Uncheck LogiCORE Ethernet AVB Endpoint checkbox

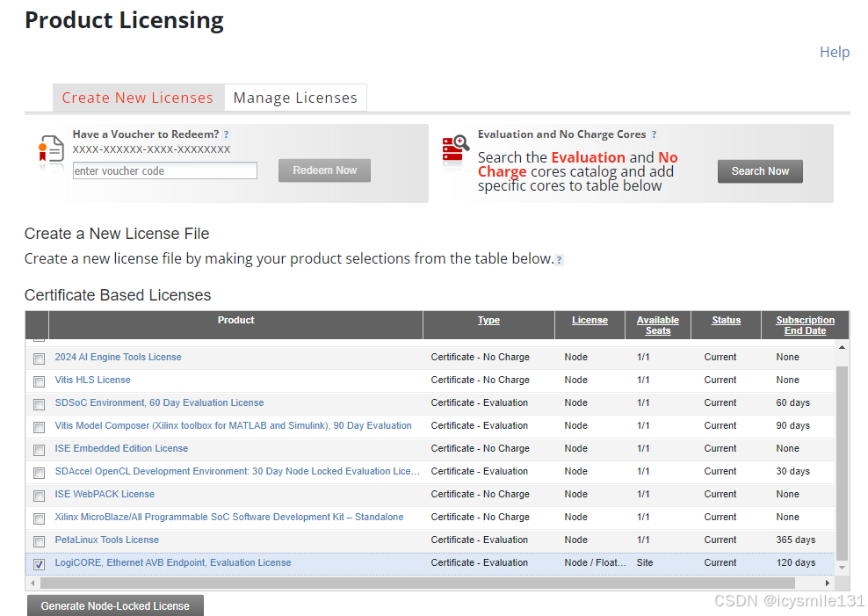pyautogui.click(x=40, y=564)
